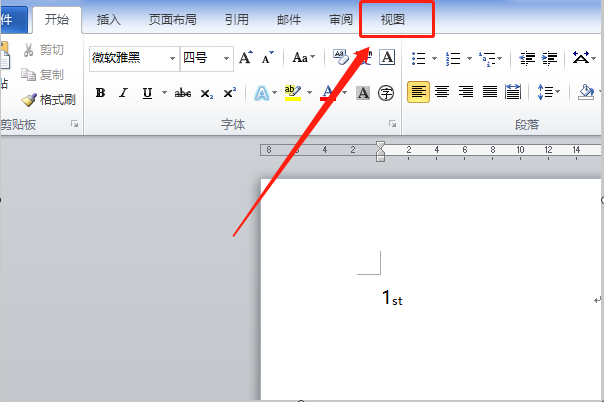
Task: Insert enclosed character with circled 字 icon
Action: click(x=386, y=93)
